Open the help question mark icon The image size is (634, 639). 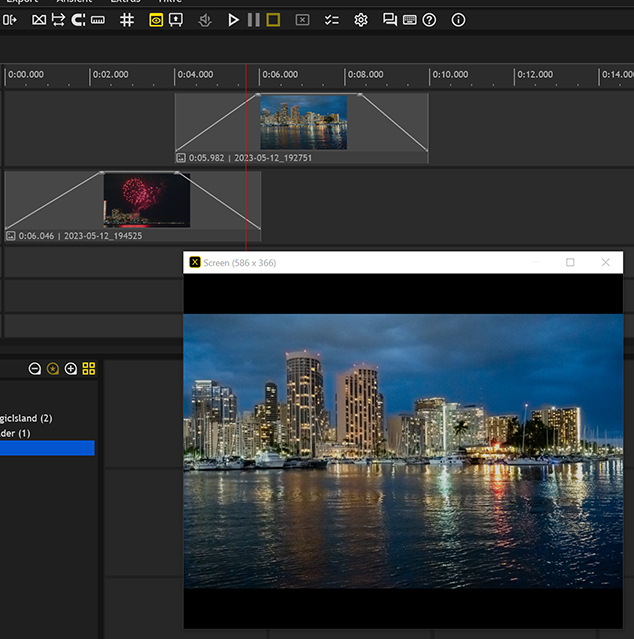(429, 20)
